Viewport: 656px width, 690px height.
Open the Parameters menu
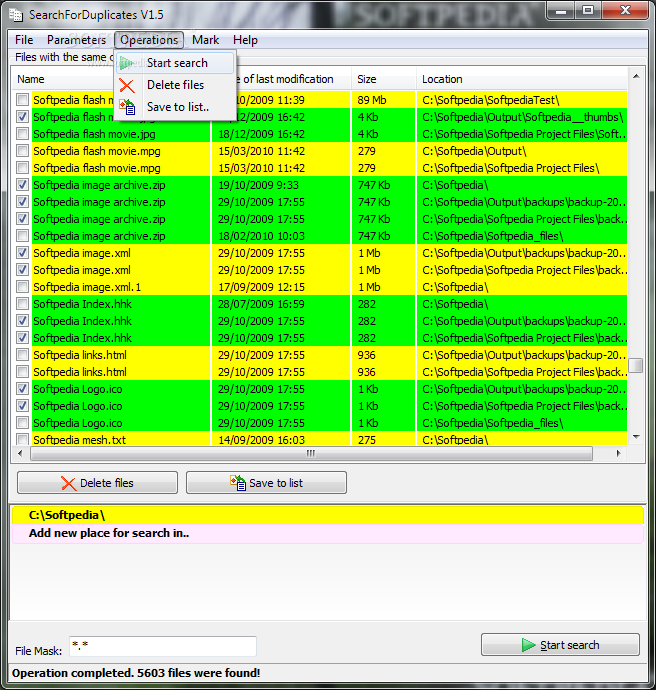coord(77,40)
